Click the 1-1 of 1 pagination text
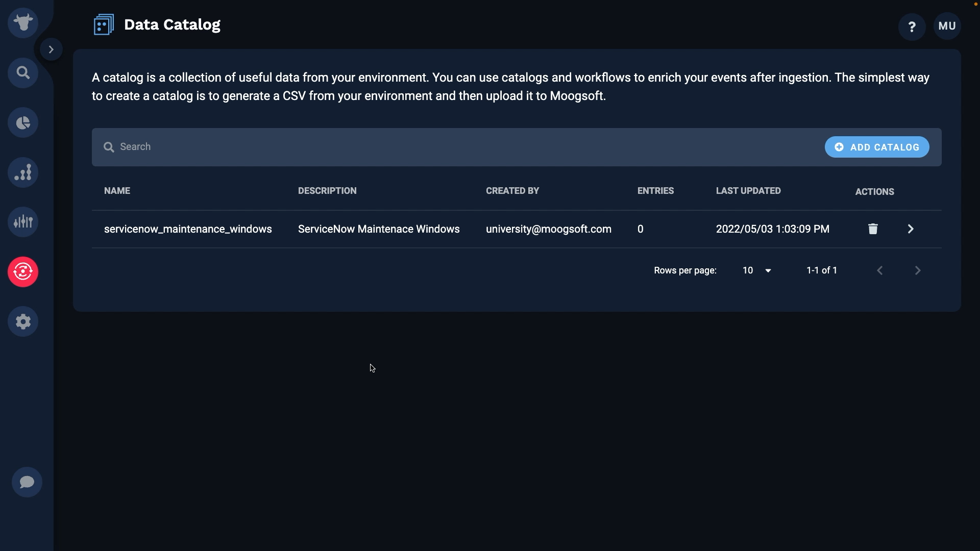Screen dimensions: 980x551 (x=822, y=270)
